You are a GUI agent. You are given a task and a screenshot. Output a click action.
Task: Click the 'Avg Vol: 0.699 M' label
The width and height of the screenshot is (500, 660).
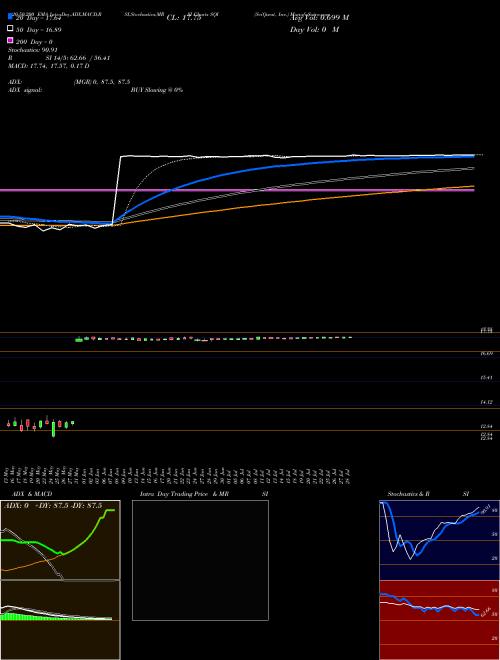pyautogui.click(x=319, y=18)
